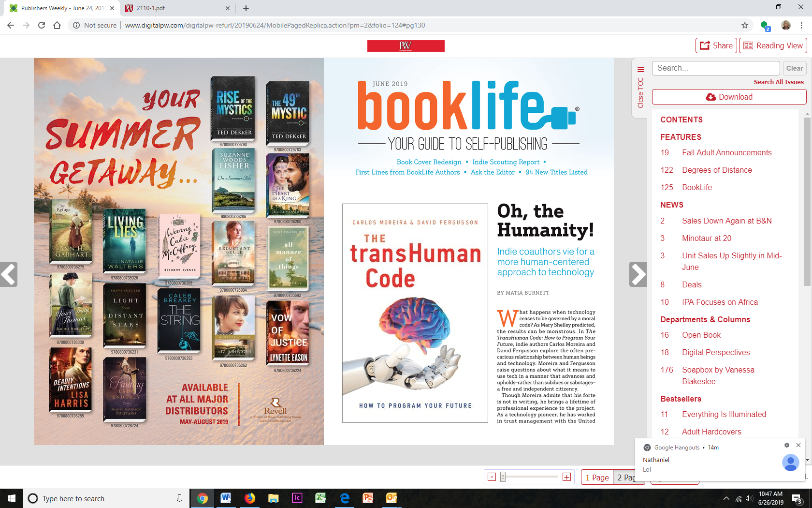
Task: Open Hangouts notification settings gear
Action: pos(787,445)
